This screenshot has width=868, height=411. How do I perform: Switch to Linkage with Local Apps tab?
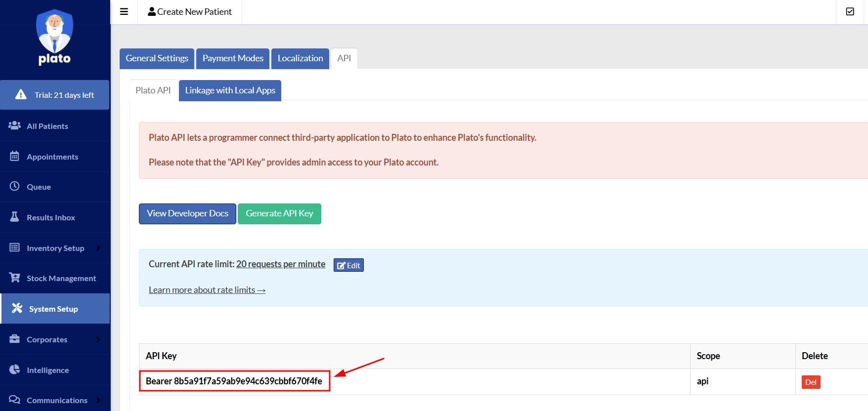click(x=230, y=90)
